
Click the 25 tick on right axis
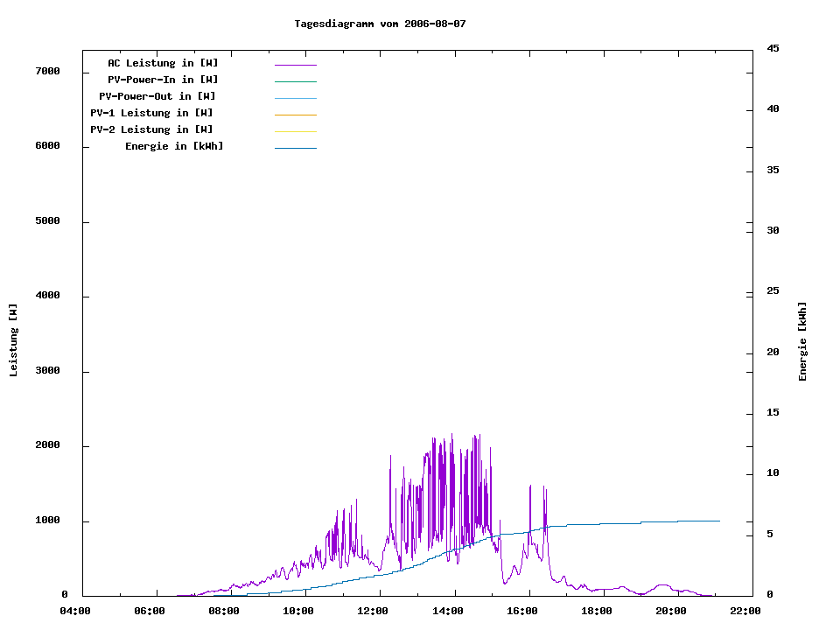(x=773, y=290)
